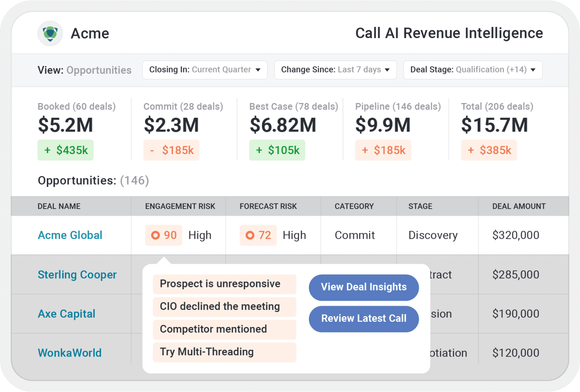Open the Closing In Current Quarter dropdown

coord(205,70)
